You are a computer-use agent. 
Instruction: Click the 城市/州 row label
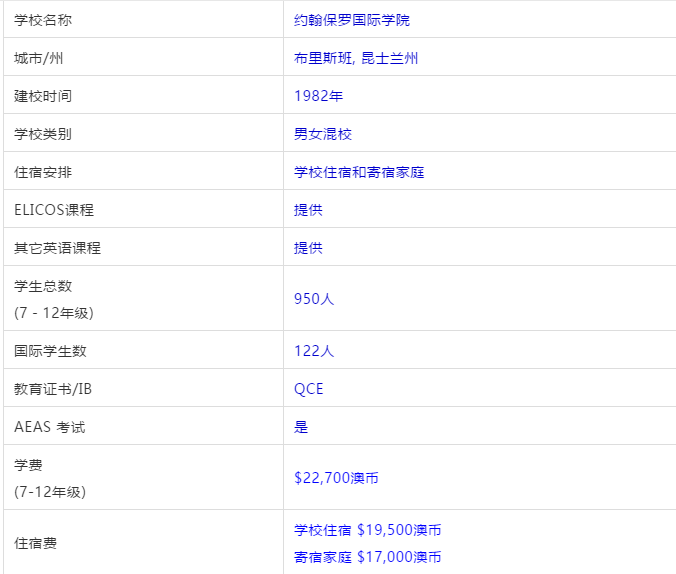click(x=39, y=58)
